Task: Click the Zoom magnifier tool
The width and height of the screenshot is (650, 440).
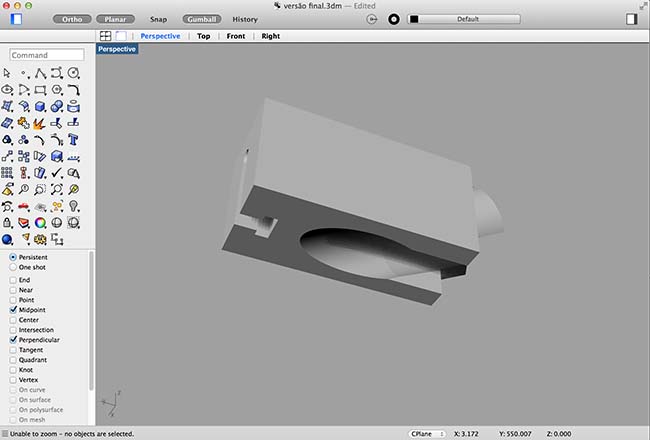Action: (x=24, y=190)
